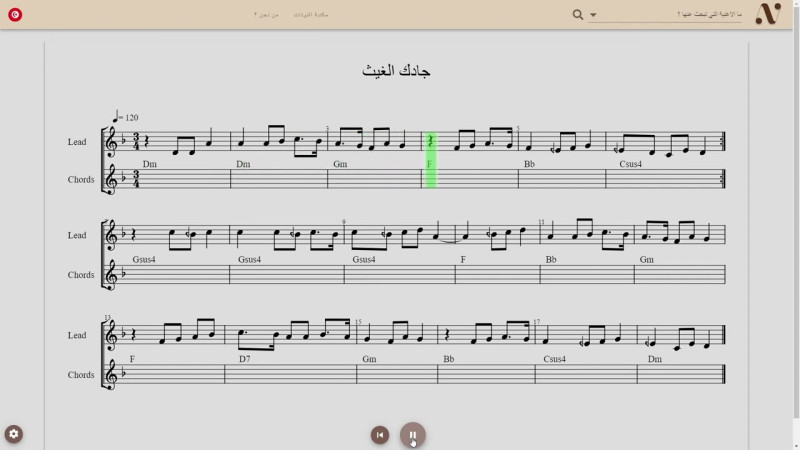Click the green highlighted playback cursor
The image size is (800, 450).
click(x=431, y=160)
